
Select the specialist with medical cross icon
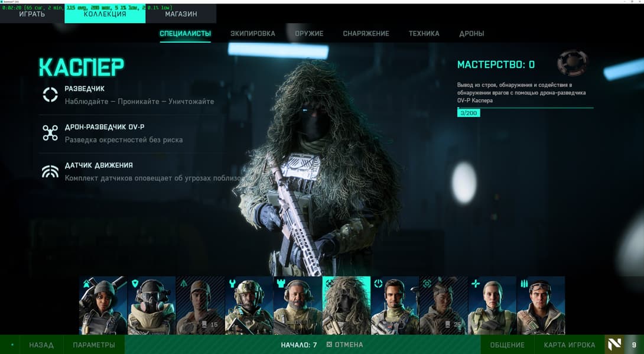[x=492, y=305]
